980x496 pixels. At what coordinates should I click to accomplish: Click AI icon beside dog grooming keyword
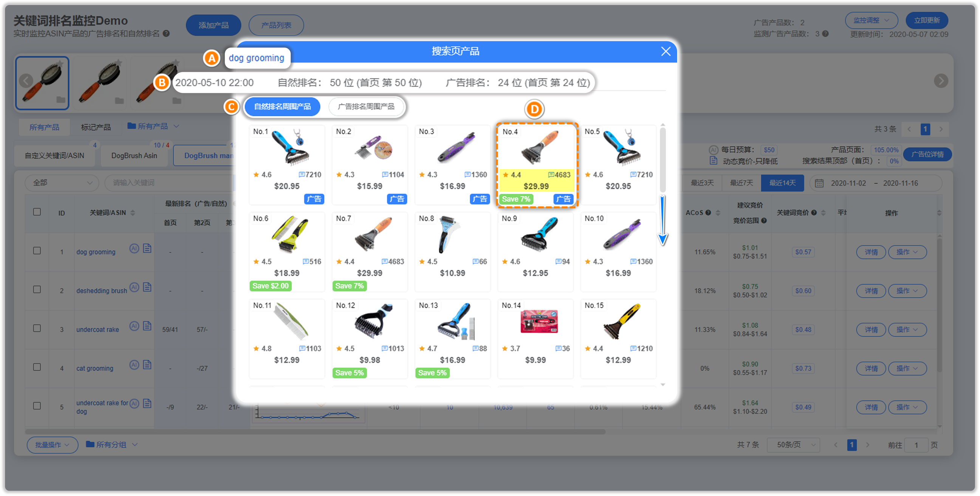coord(134,249)
